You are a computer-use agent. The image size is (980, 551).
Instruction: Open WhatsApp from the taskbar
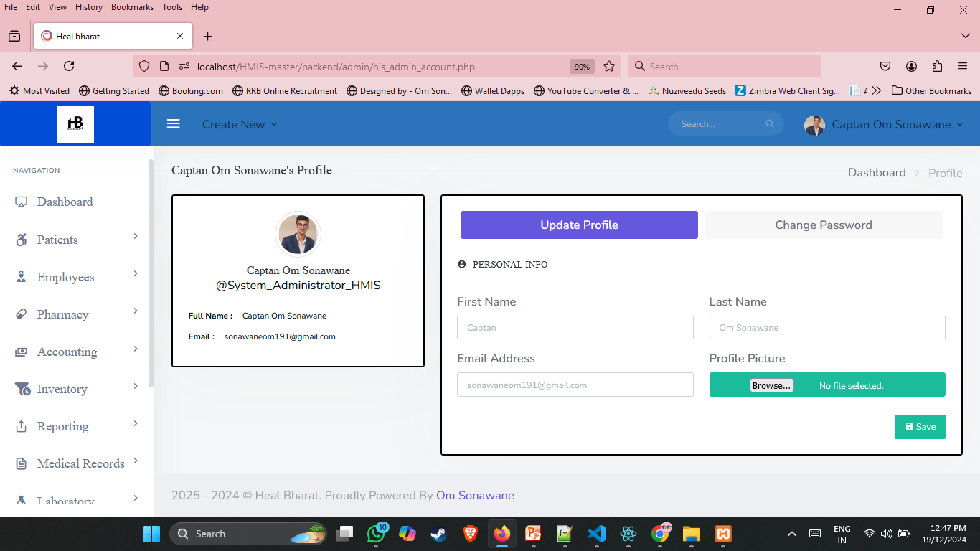click(x=376, y=534)
